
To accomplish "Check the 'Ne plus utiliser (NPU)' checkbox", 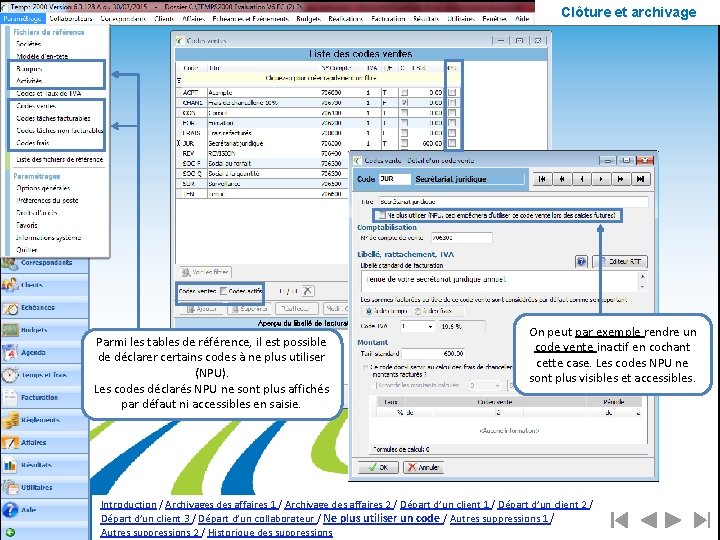I will [382, 215].
